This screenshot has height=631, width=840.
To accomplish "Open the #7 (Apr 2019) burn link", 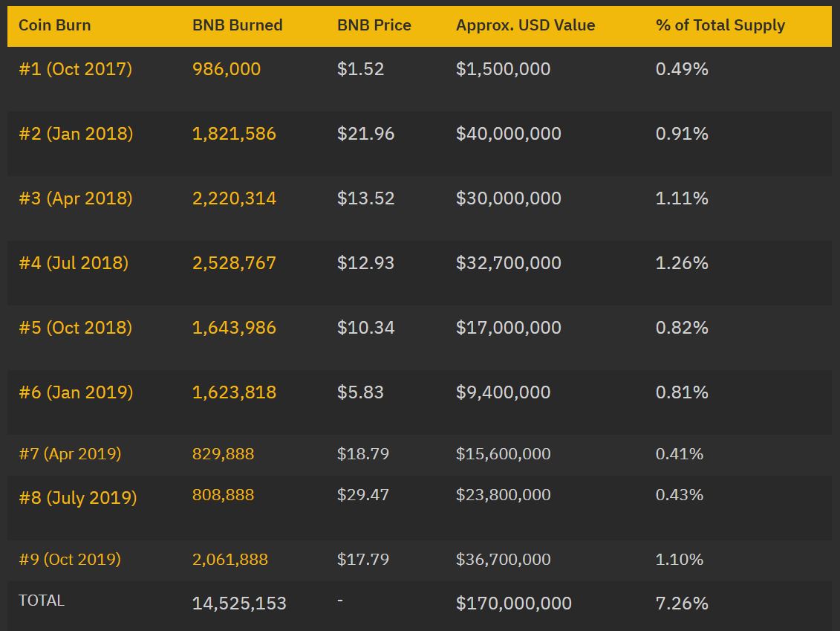I will tap(70, 454).
